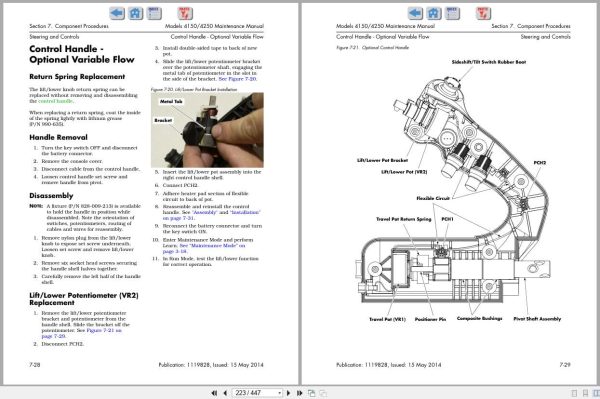
Task: Click 'Models 4150/4250 Maintenance Manual' on right page
Action: coord(385,26)
